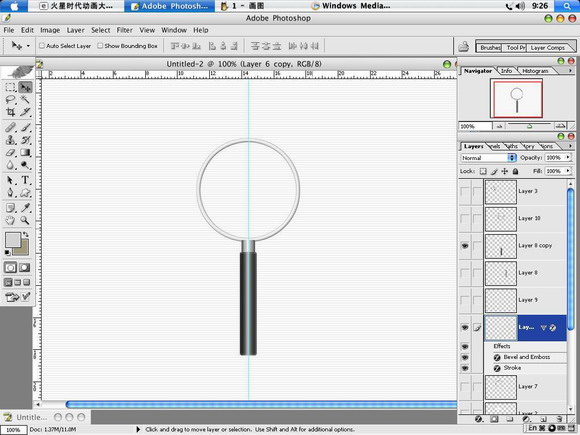Open the Navigator panel flyout menu
The height and width of the screenshot is (435, 580).
[x=570, y=70]
